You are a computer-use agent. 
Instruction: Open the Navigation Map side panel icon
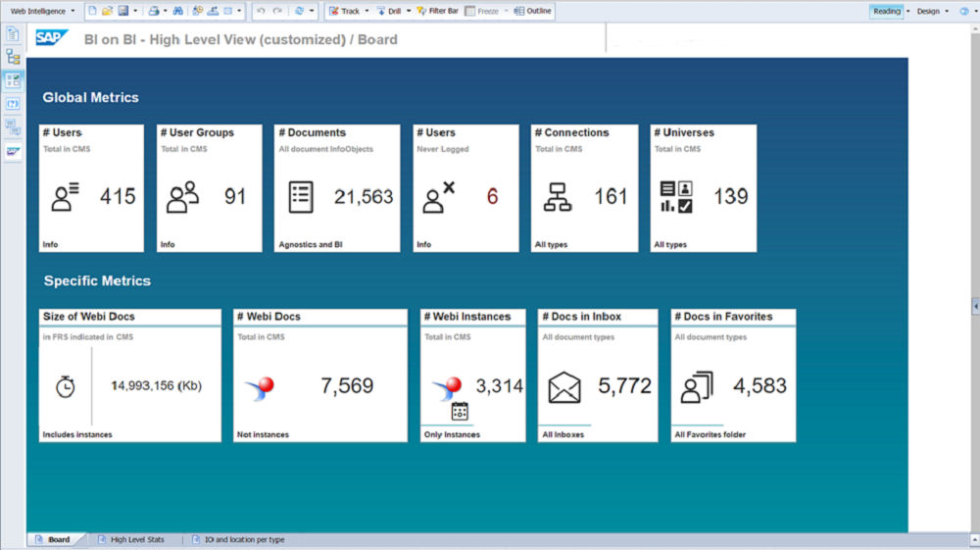pos(13,57)
